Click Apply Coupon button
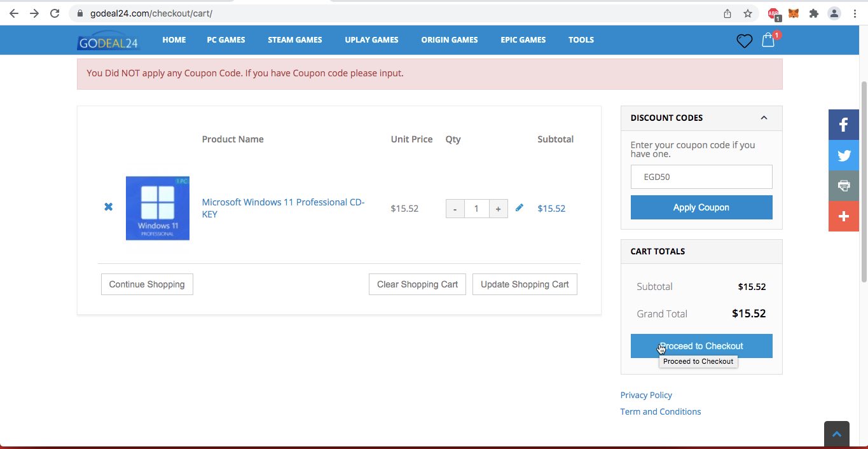The image size is (868, 449). pyautogui.click(x=701, y=207)
